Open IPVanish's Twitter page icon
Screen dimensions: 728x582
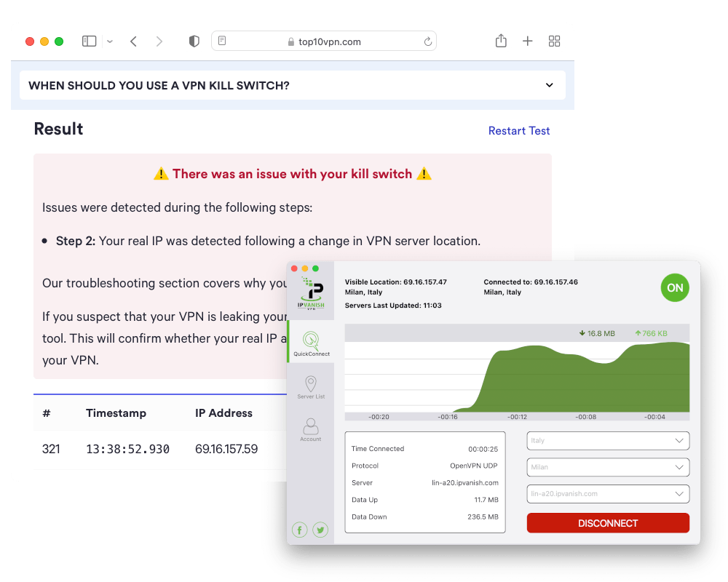320,530
